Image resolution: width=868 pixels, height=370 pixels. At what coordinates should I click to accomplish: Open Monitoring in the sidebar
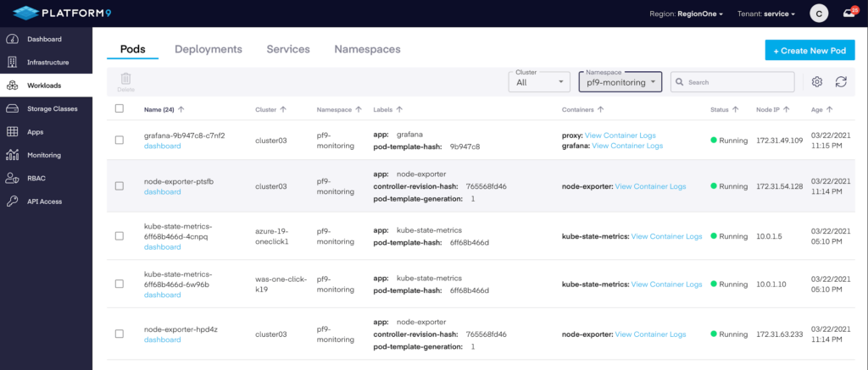click(x=44, y=156)
